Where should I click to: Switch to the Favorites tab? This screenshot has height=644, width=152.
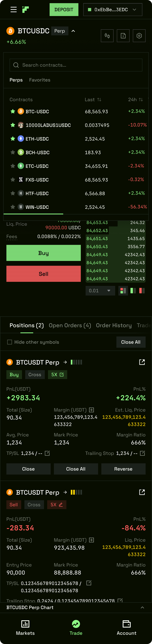click(x=40, y=80)
